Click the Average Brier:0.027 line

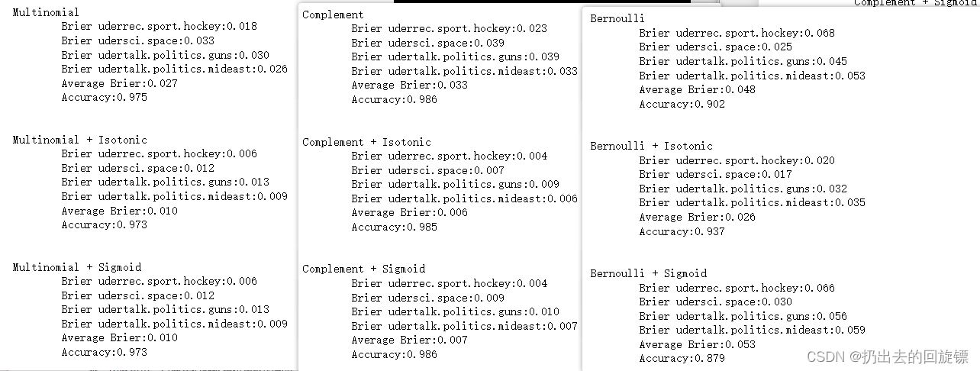click(120, 83)
